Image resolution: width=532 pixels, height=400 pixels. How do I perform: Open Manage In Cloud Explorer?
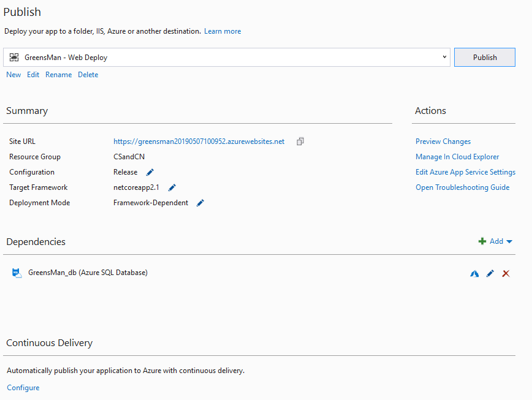tap(457, 157)
